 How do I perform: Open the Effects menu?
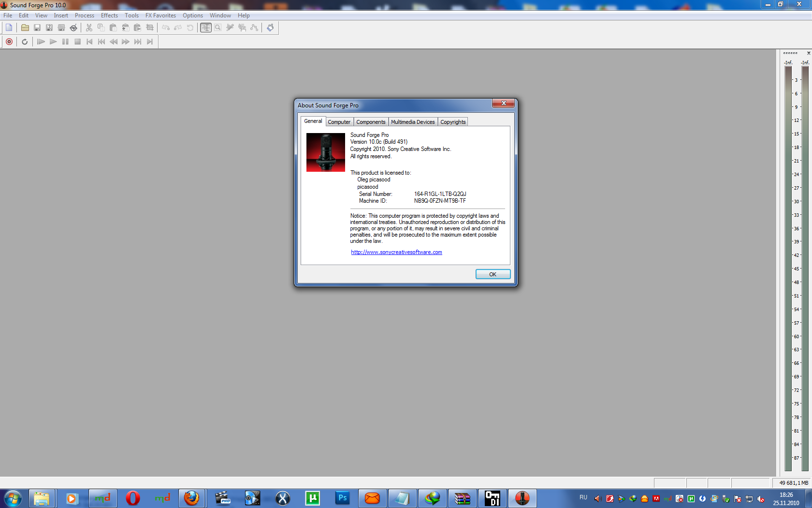click(x=109, y=15)
